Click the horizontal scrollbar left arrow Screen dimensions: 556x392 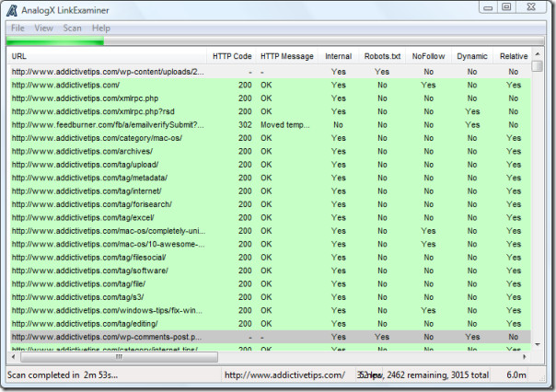click(13, 356)
